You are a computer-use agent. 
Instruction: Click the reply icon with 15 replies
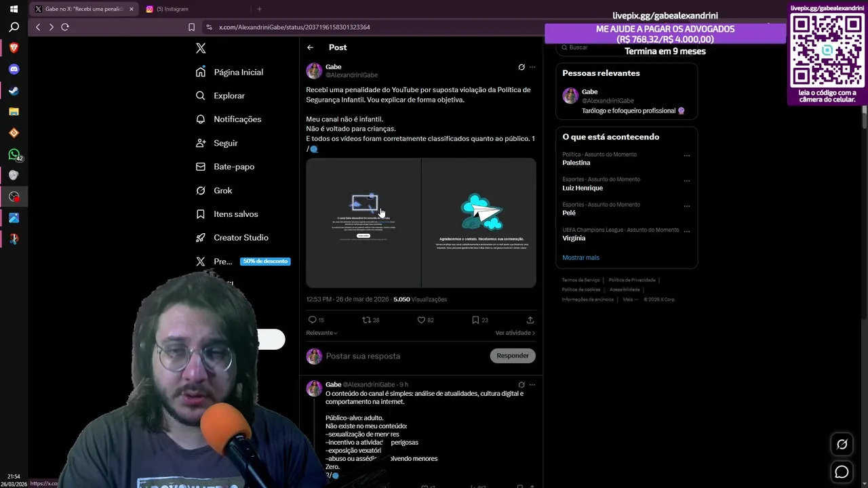coord(316,320)
